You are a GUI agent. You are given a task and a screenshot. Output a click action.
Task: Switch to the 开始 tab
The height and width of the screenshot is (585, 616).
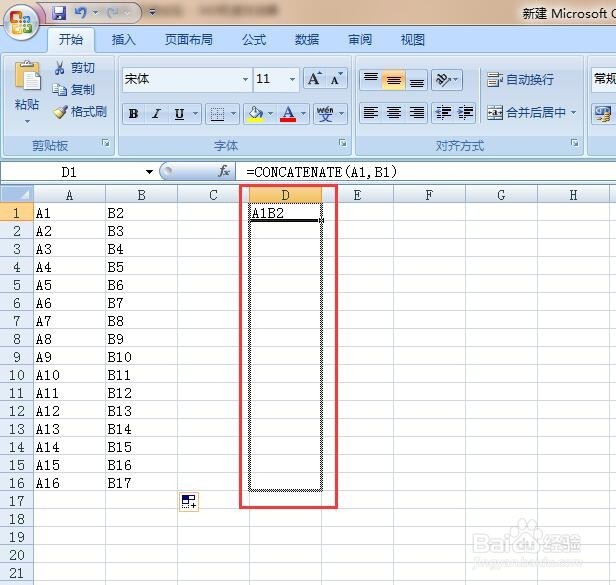click(x=71, y=40)
